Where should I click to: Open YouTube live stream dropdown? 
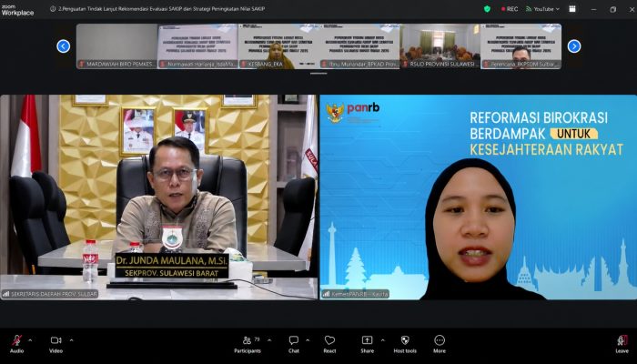(542, 9)
